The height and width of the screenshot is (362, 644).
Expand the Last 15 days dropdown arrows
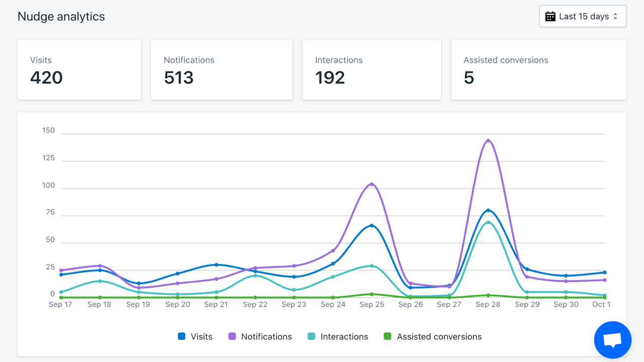pyautogui.click(x=615, y=17)
